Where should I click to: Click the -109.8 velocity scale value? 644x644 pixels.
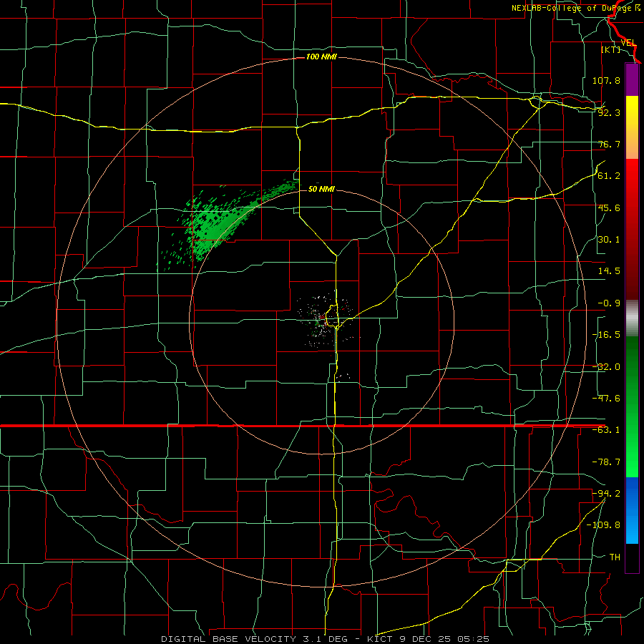point(603,525)
